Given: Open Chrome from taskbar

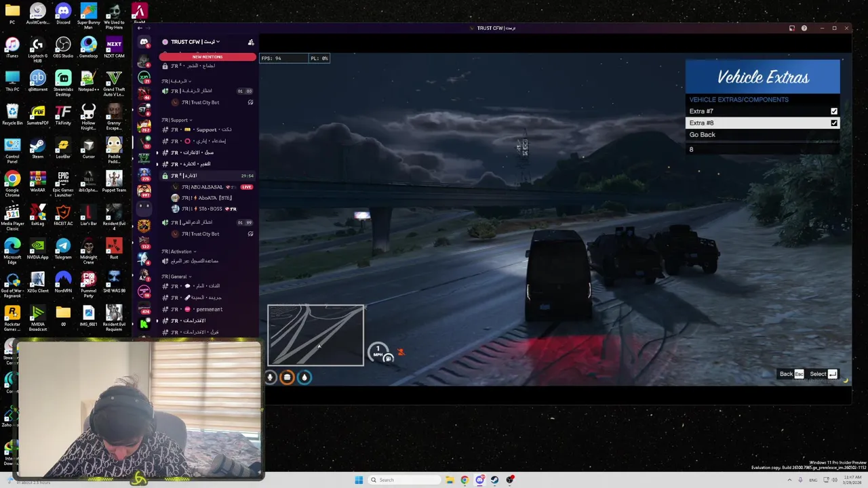Looking at the screenshot, I should tap(465, 480).
